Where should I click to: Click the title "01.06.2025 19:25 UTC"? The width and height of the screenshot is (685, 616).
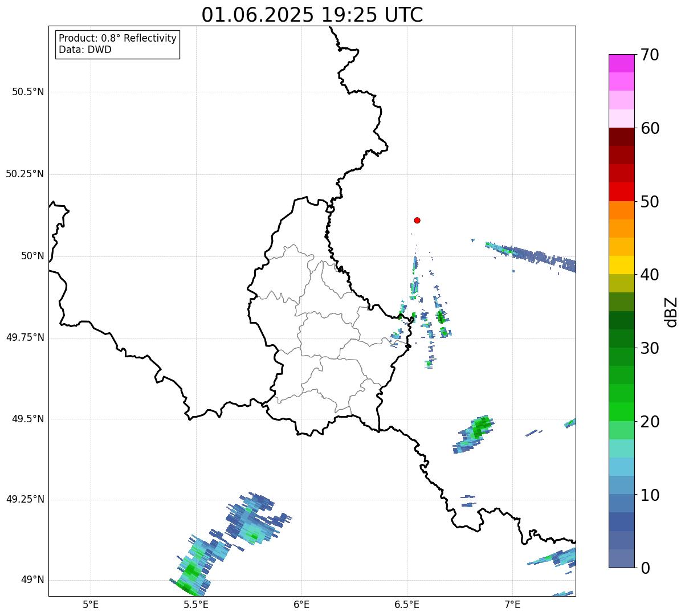coord(312,14)
